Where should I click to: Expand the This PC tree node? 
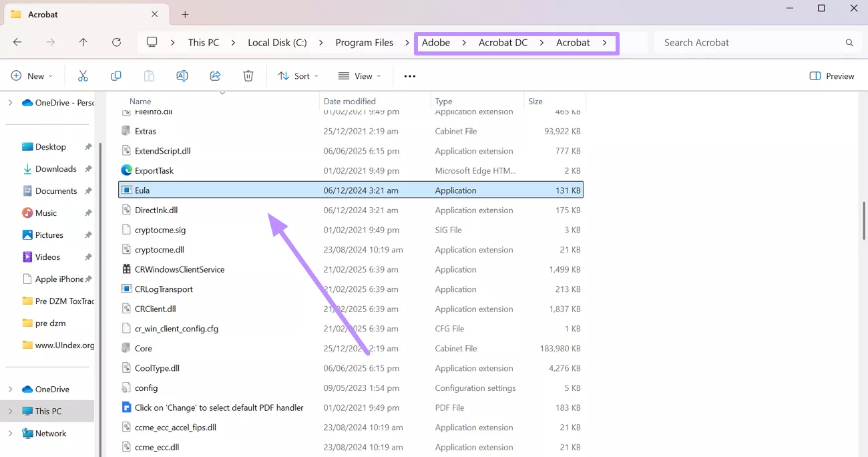click(10, 412)
